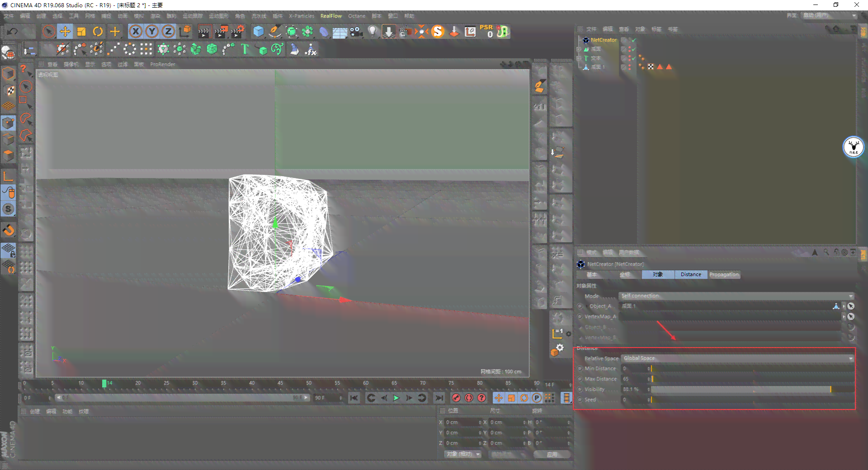The image size is (868, 470).
Task: Click the floating deer logo button
Action: point(854,147)
